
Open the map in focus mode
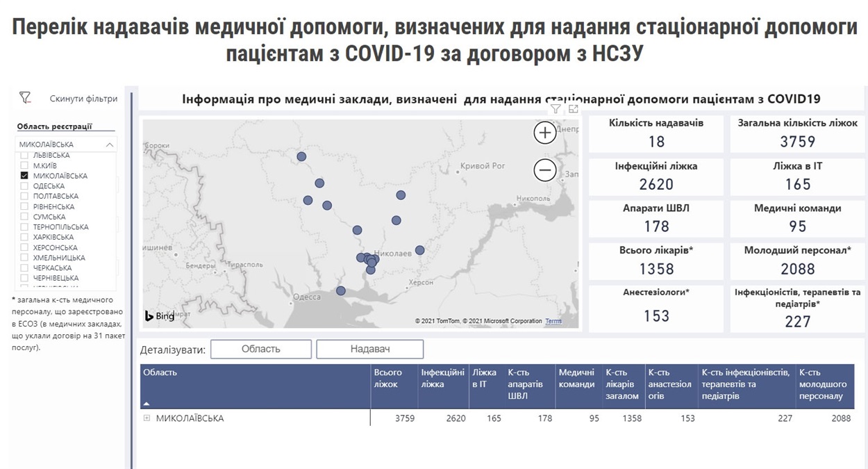pos(573,109)
